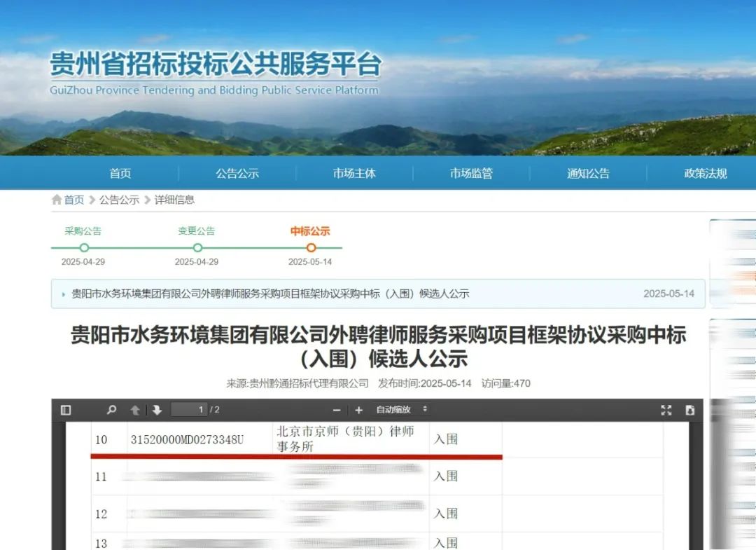Screen dimensions: 756x550
Task: Download the PDF document
Action: pyautogui.click(x=690, y=410)
